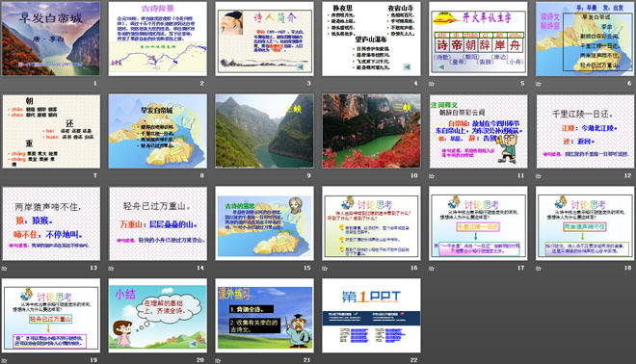Screen dimensions: 636x364
Task: Select slide 14 轻舟已过万重山
Action: [x=157, y=223]
